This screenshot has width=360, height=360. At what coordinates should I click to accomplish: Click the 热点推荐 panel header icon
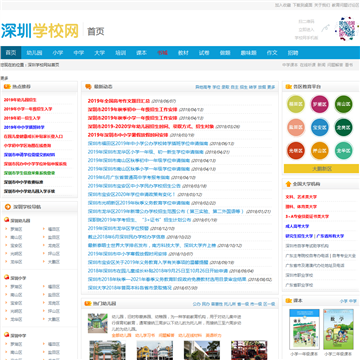point(7,87)
